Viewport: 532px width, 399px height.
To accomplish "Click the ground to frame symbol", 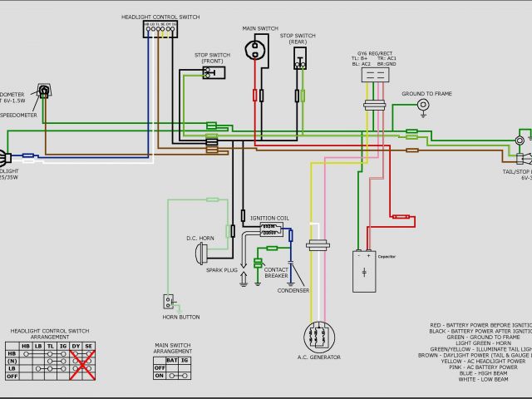I will (423, 105).
